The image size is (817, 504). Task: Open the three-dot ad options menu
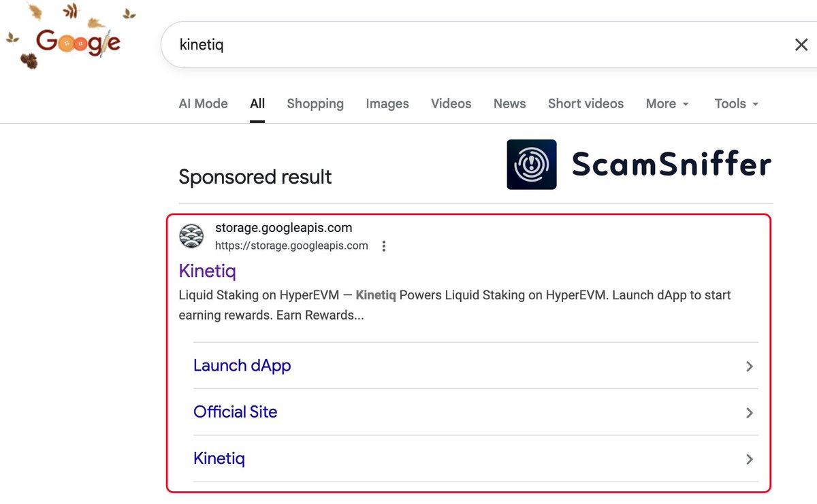point(384,246)
